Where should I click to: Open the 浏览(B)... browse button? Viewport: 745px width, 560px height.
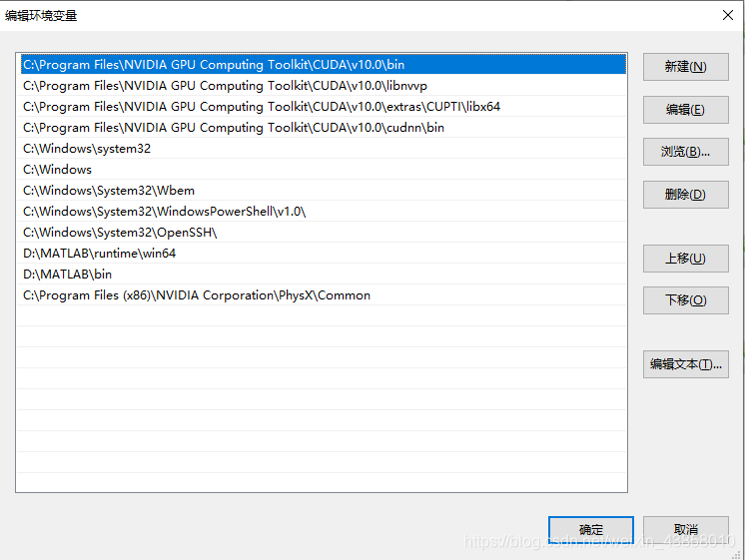[x=686, y=152]
